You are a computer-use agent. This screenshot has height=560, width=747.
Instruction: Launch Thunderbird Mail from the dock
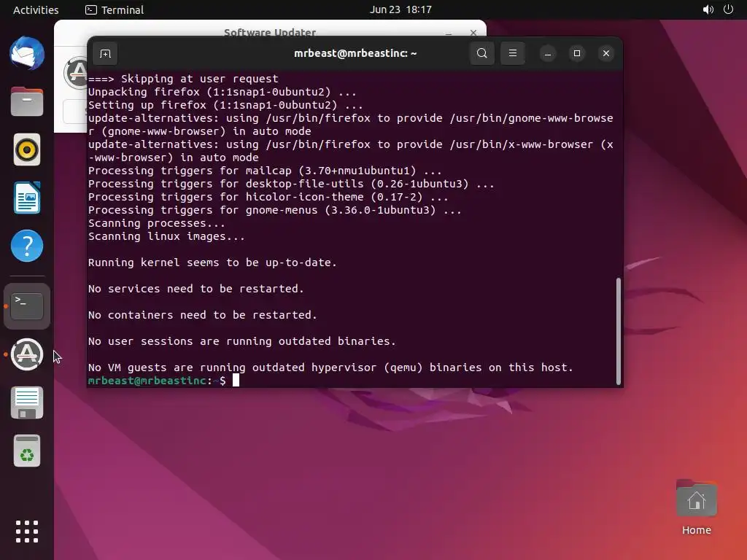click(x=27, y=53)
